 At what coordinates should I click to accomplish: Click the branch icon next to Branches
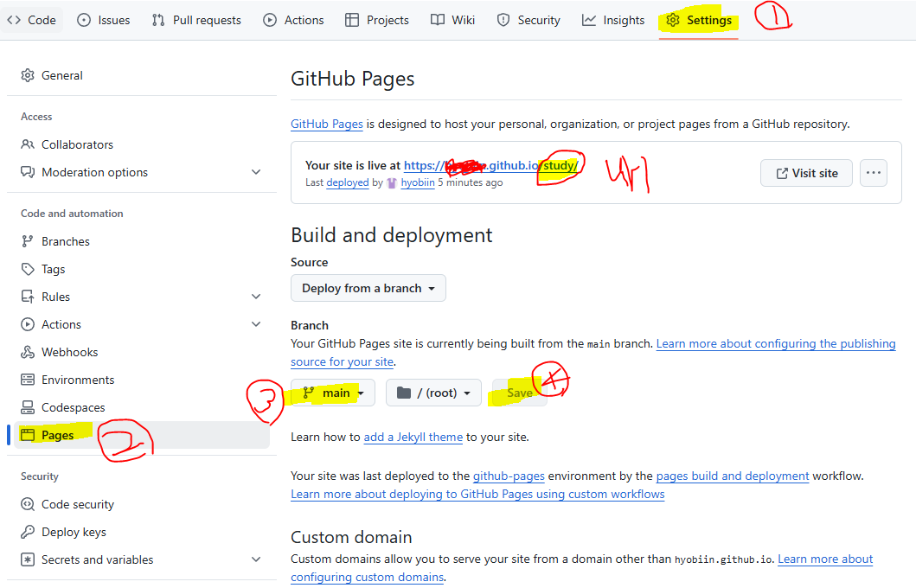point(28,241)
